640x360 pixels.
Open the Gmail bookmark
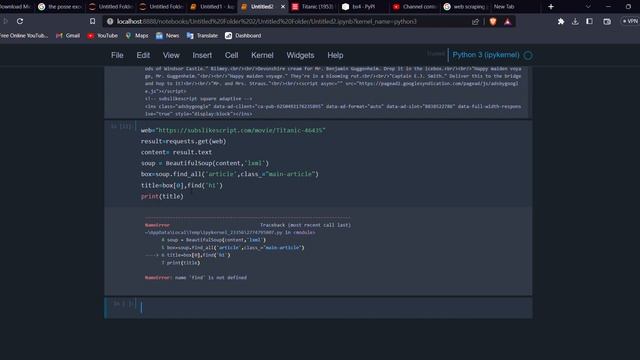[x=68, y=36]
